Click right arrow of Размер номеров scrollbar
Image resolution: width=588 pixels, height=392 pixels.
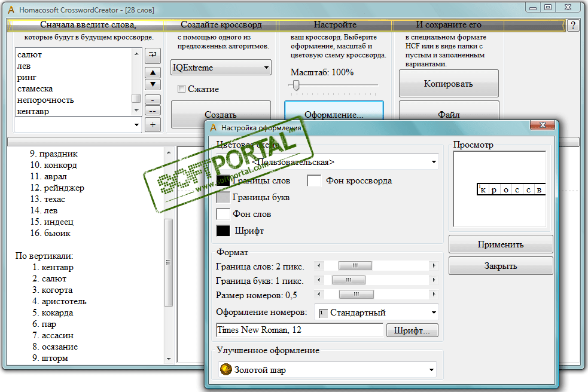tap(434, 294)
